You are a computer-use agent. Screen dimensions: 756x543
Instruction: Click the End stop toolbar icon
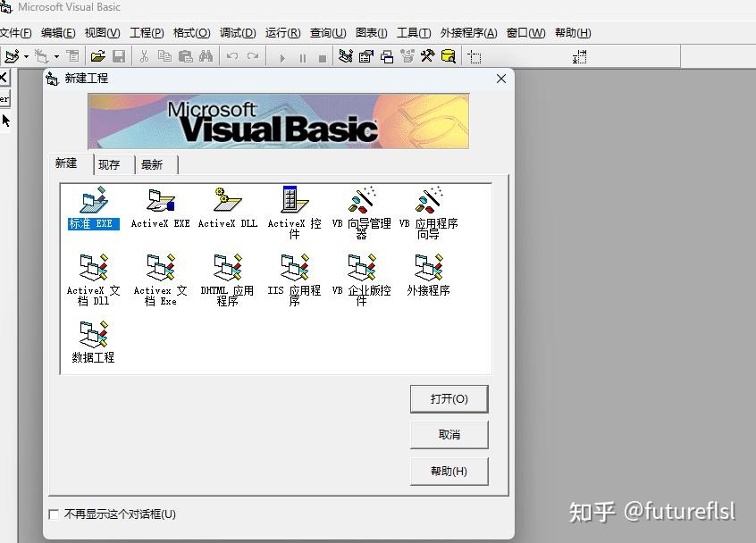tap(323, 58)
